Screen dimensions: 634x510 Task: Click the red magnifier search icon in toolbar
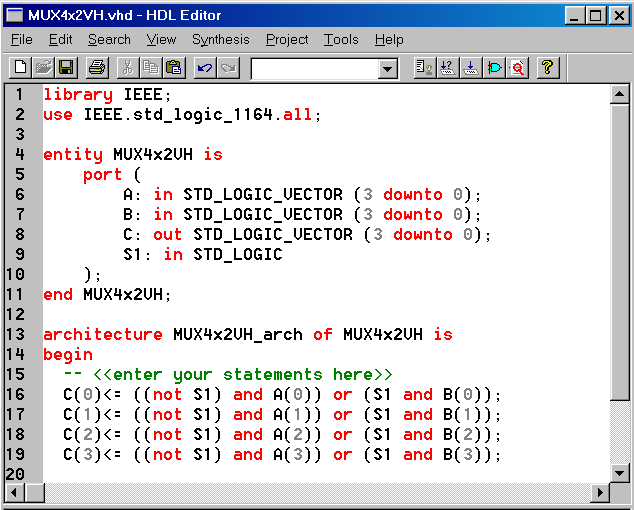tap(517, 68)
